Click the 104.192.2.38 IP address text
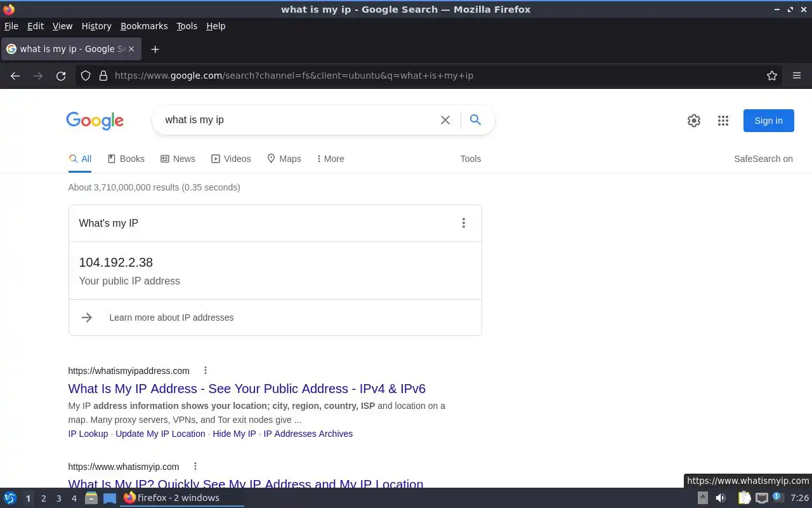Screen dimensions: 812x508 116,262
